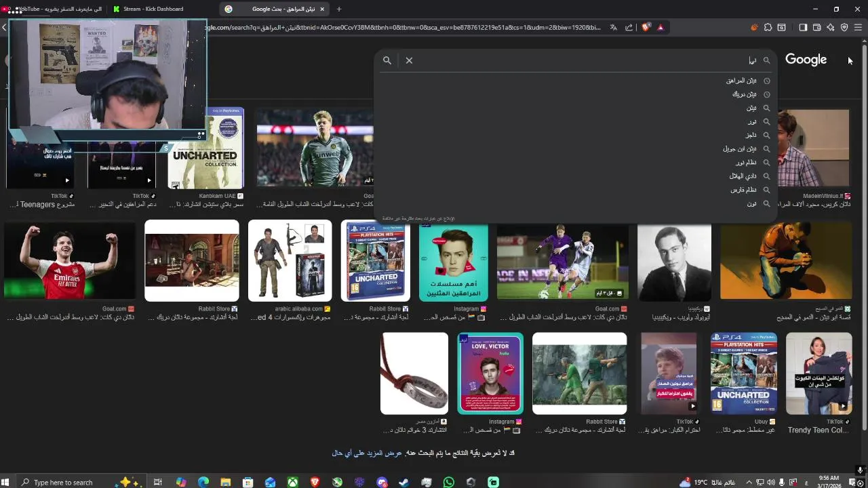The width and height of the screenshot is (868, 488).
Task: Open the Love, Victor Instagram image
Action: [490, 373]
